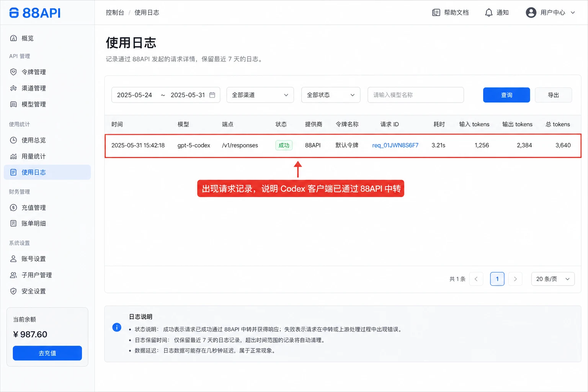Viewport: 588px width, 392px height.
Task: Expand the 用户中心 menu chevron
Action: click(x=573, y=13)
